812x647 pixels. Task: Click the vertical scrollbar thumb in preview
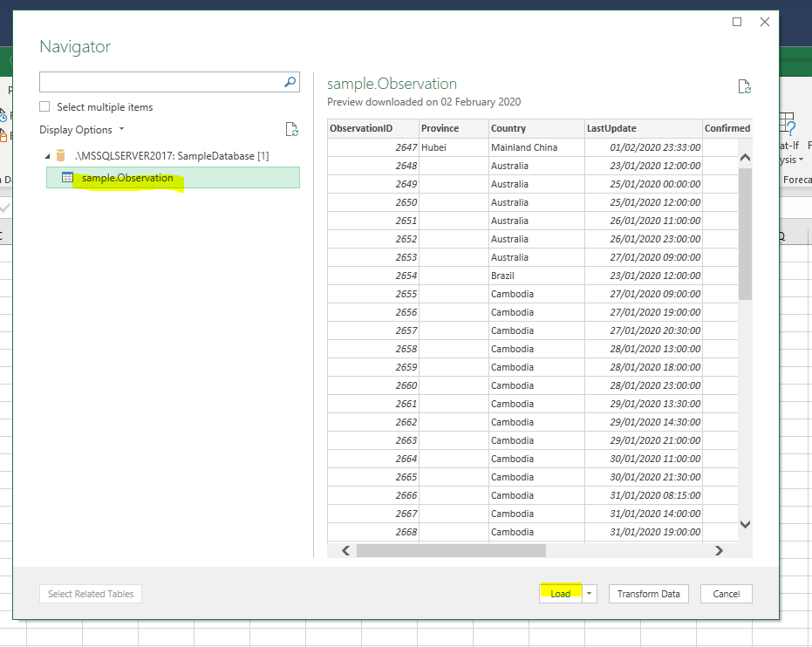(x=745, y=234)
